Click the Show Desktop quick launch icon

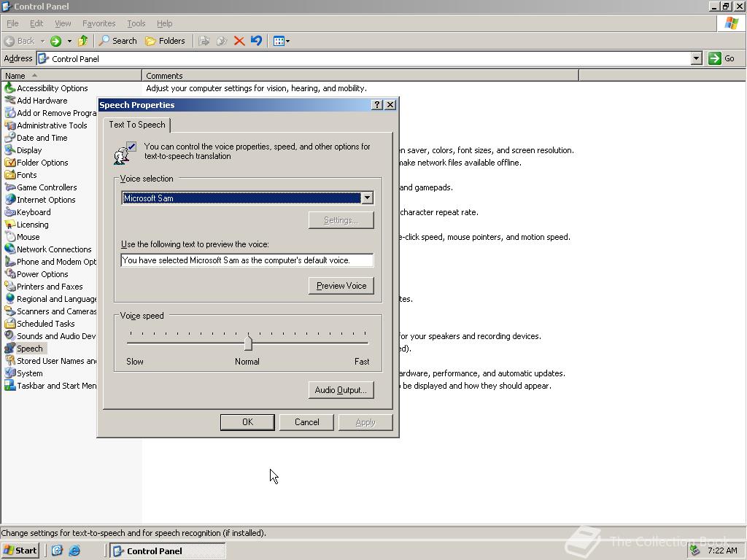click(57, 551)
